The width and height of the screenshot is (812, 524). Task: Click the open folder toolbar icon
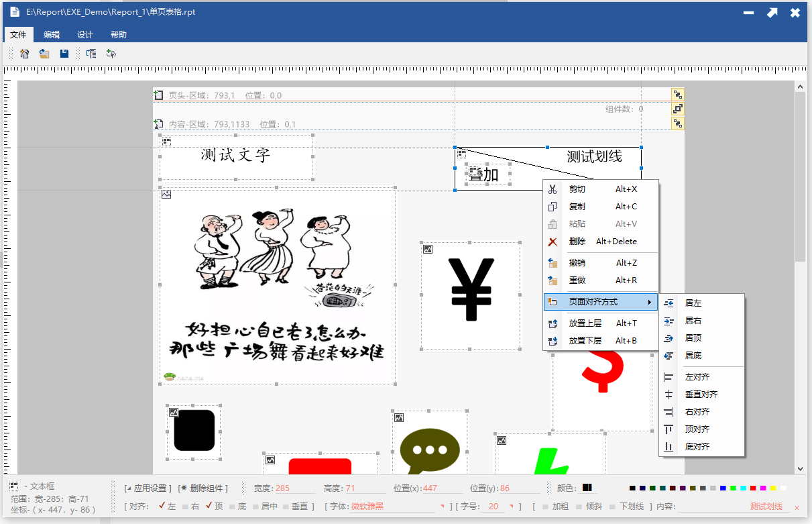44,54
